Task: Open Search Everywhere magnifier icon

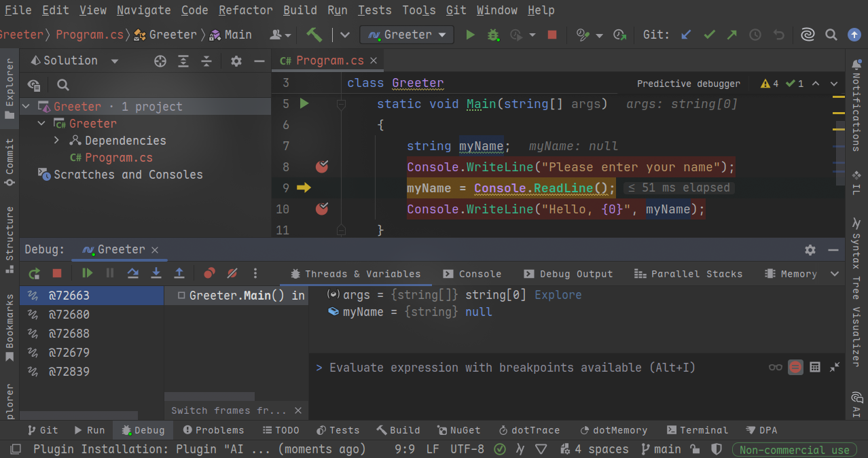Action: (x=831, y=35)
